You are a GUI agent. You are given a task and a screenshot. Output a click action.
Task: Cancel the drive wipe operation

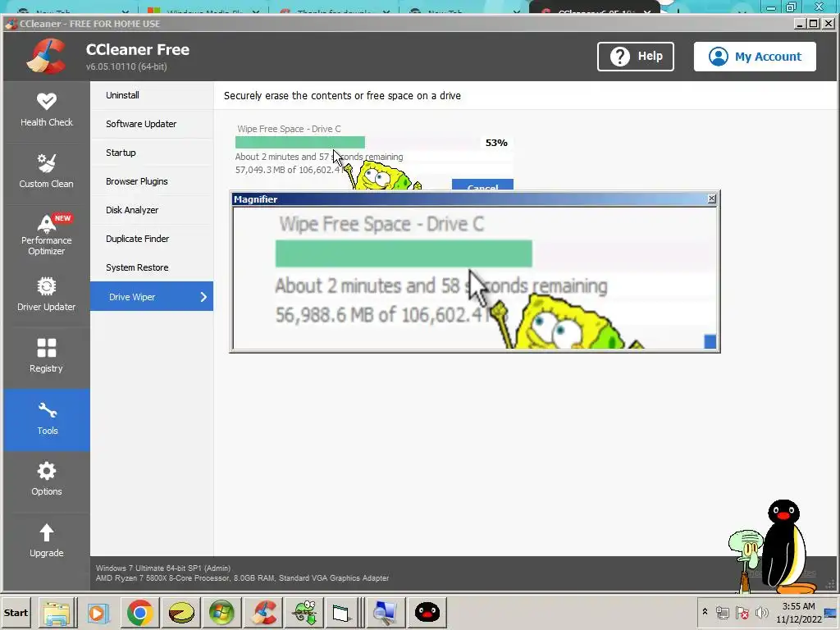482,185
